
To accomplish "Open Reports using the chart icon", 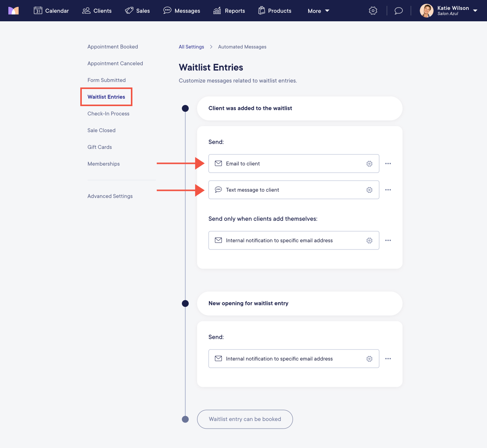I will (x=217, y=11).
